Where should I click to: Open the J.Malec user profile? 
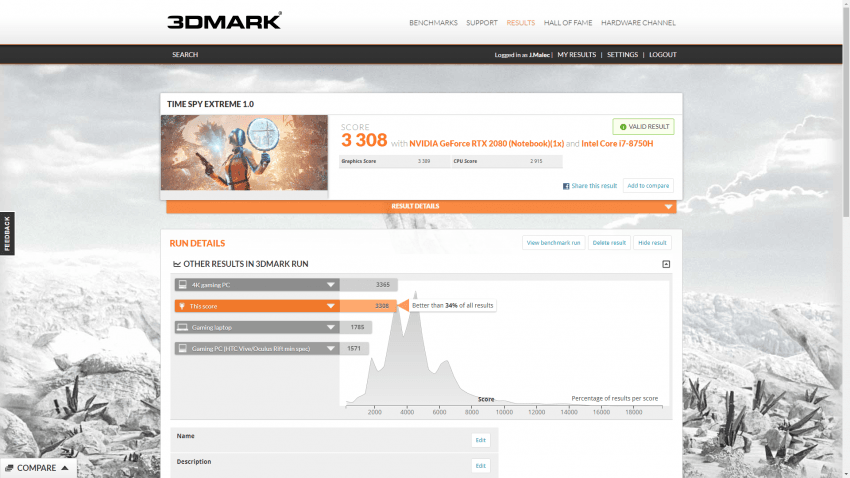point(539,55)
